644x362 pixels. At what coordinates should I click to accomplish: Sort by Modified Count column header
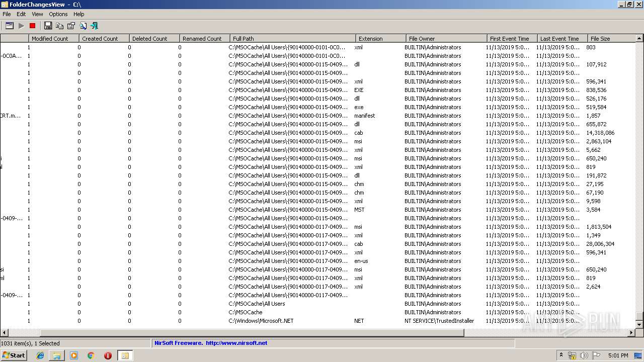pos(54,38)
